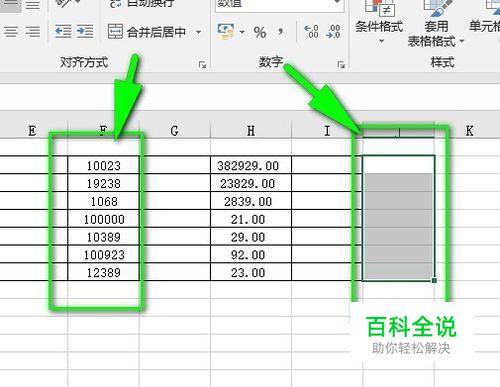Select column H header
The image size is (500, 387).
coord(251,131)
